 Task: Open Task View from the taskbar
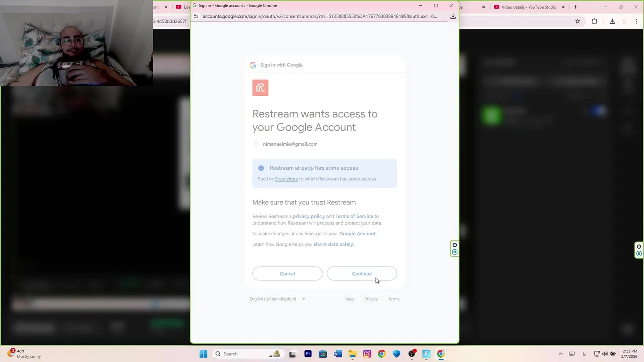click(293, 354)
